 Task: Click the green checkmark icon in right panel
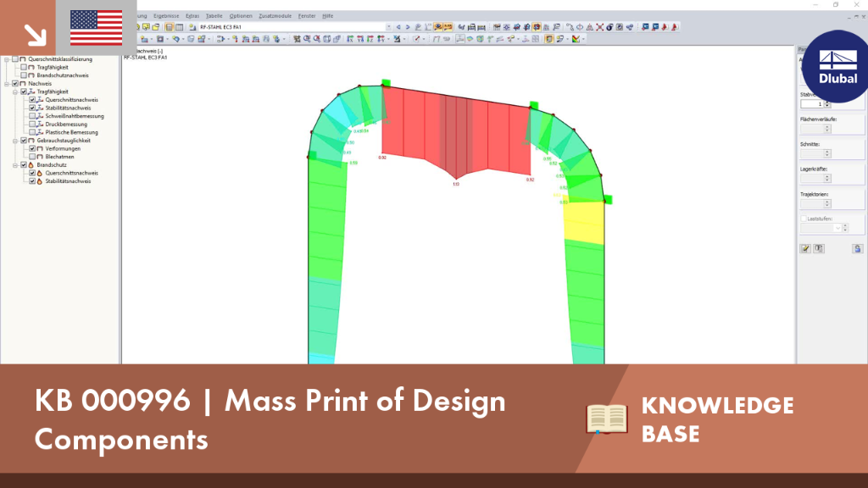[x=805, y=249]
